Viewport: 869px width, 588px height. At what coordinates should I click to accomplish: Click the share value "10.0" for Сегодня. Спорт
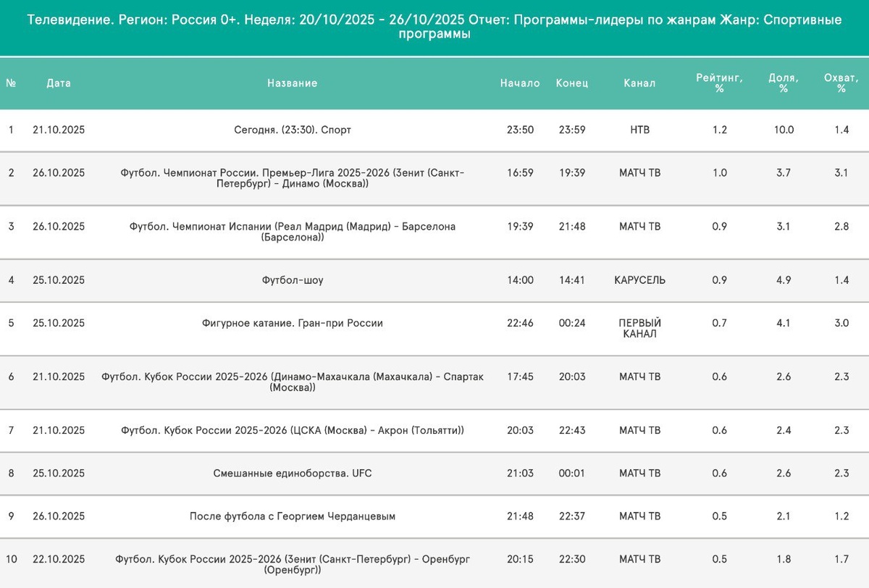[784, 130]
